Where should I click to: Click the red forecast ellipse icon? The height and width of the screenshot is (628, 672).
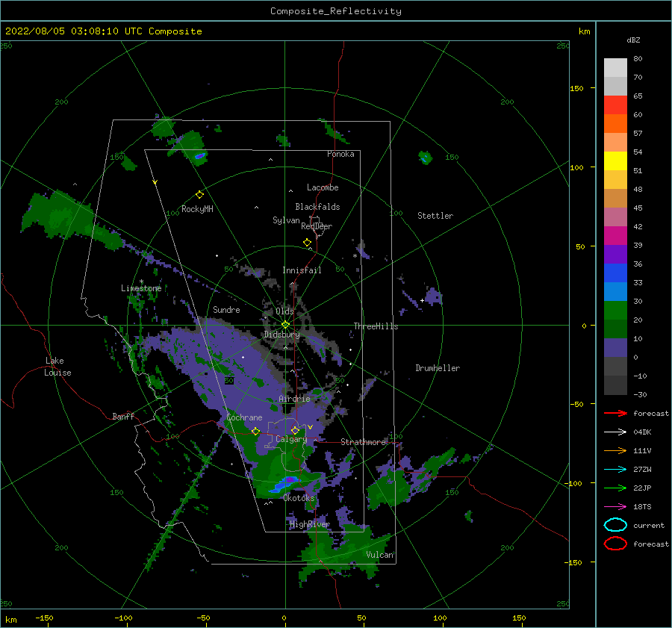tap(615, 544)
